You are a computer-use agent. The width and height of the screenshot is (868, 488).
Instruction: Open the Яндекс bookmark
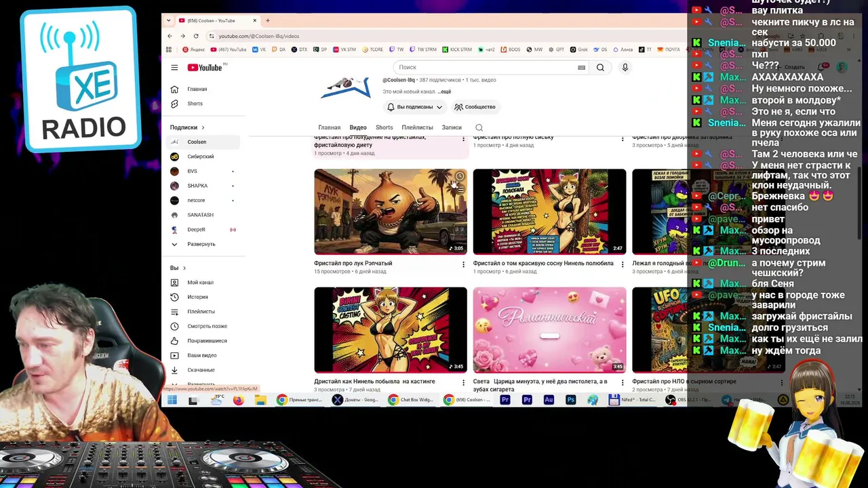(193, 49)
